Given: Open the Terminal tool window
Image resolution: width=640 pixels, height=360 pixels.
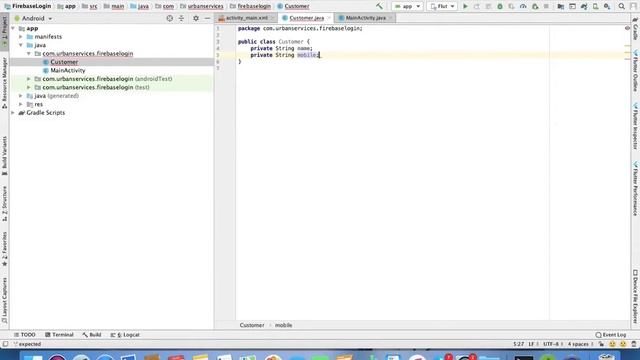Looking at the screenshot, I should point(59,335).
